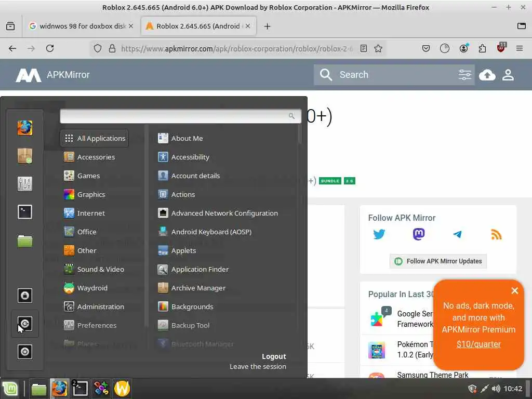Click the APKMirror logo link
This screenshot has height=399, width=532.
point(53,75)
